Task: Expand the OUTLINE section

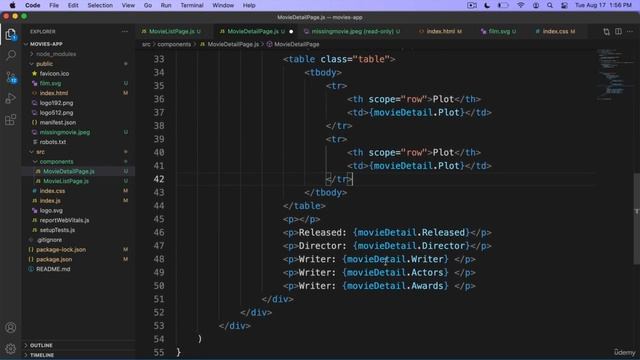Action: (x=78, y=345)
